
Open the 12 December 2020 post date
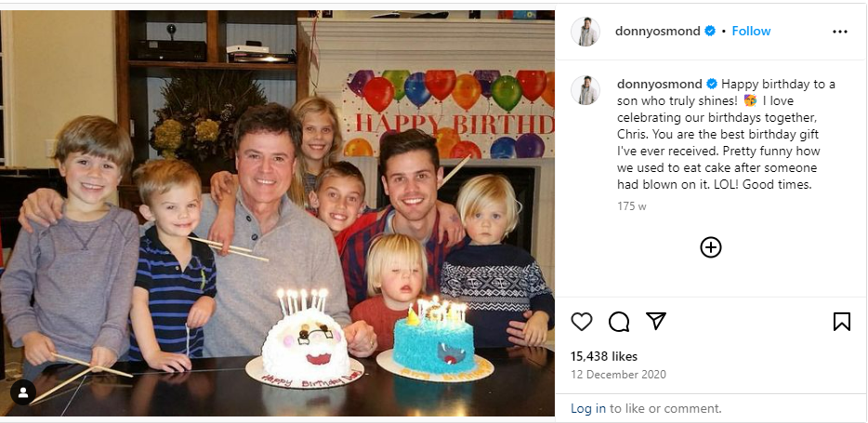point(618,375)
